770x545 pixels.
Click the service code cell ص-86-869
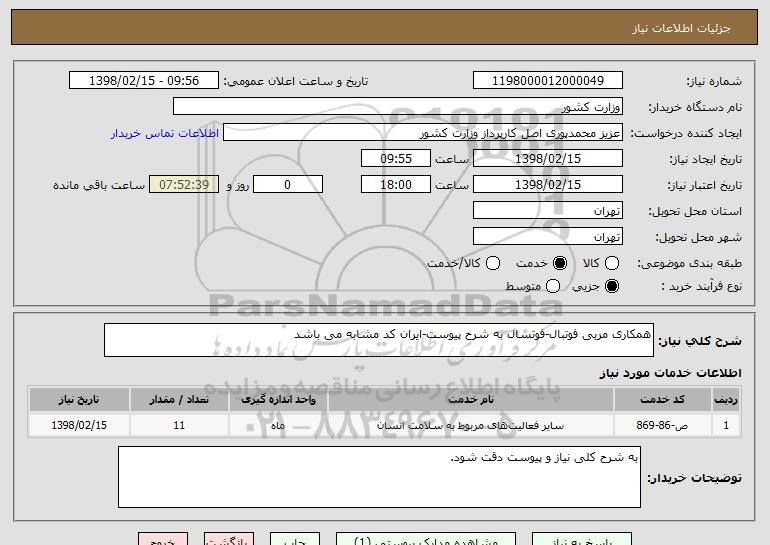[662, 425]
